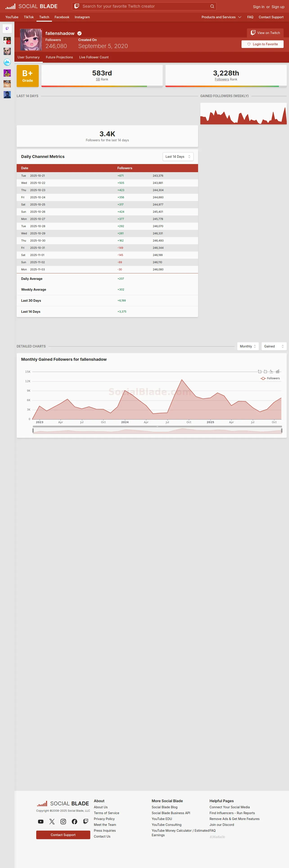Click fallenshadow's profile picture
This screenshot has width=289, height=868.
tap(31, 39)
